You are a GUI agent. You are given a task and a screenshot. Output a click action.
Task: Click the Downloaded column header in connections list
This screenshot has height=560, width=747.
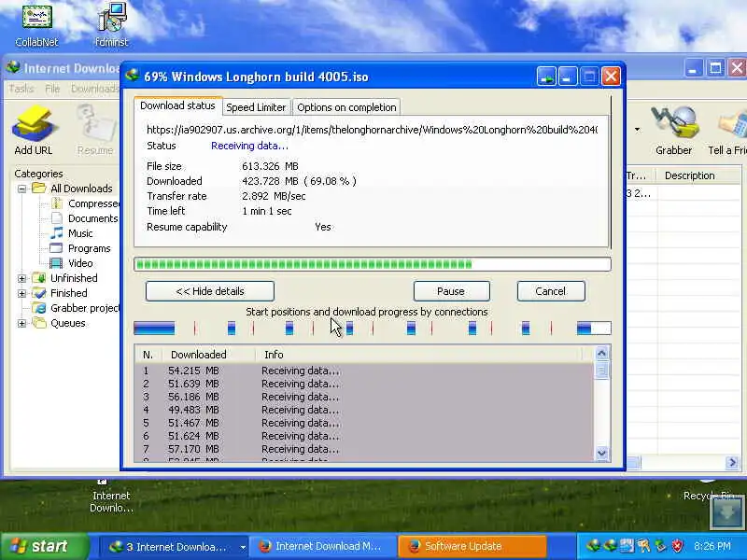click(x=208, y=355)
